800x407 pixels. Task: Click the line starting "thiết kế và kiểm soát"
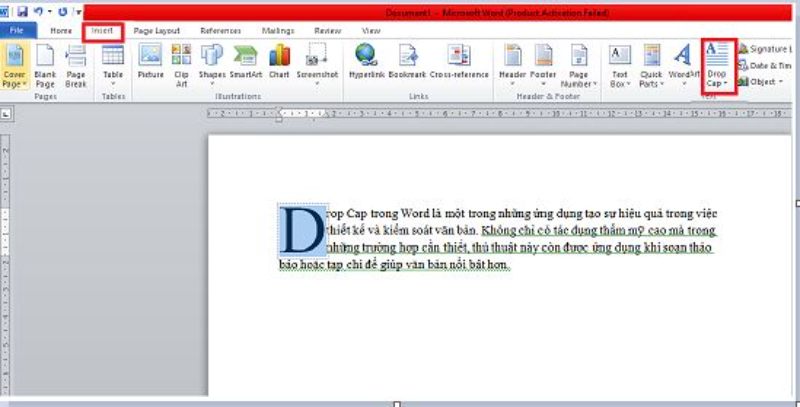click(x=523, y=230)
